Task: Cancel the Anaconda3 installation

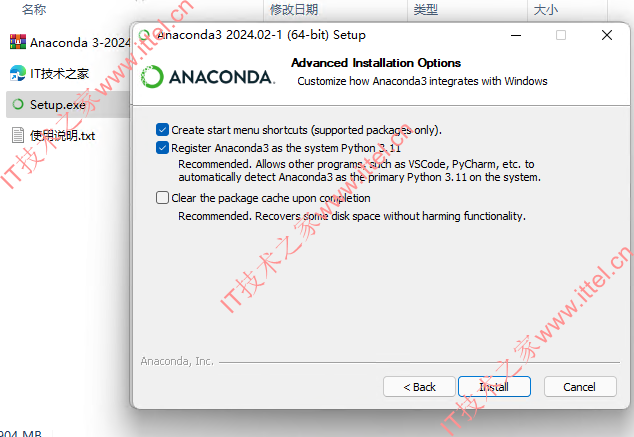Action: [580, 387]
